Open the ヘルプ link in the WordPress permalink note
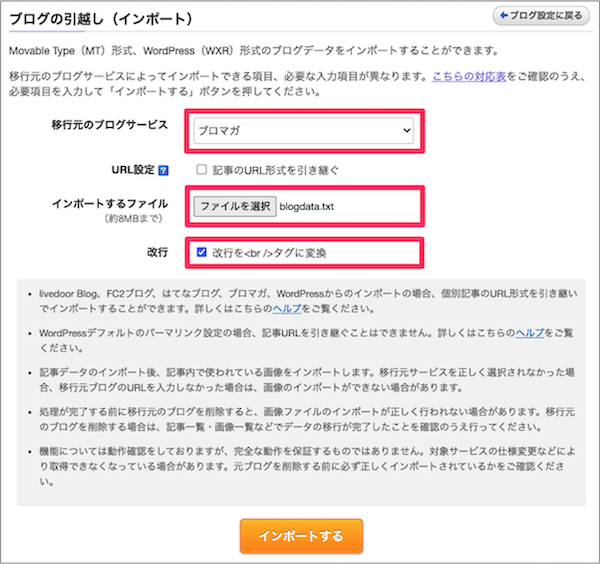 coord(530,333)
